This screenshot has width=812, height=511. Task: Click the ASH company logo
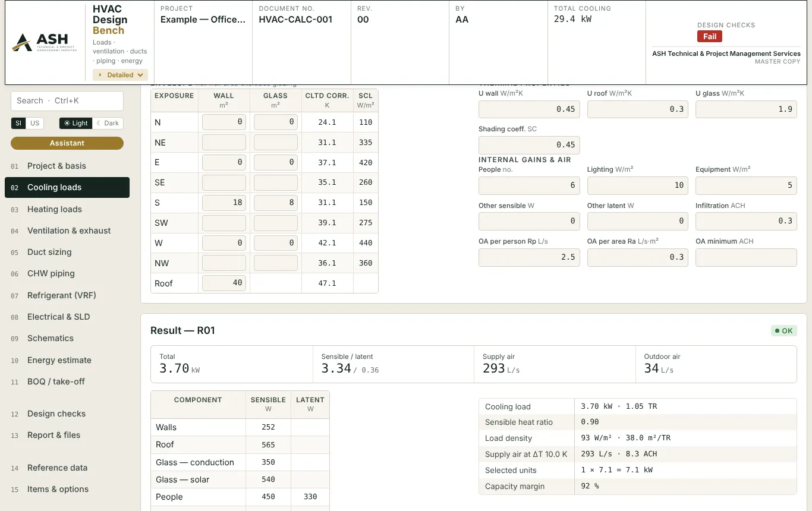coord(45,42)
